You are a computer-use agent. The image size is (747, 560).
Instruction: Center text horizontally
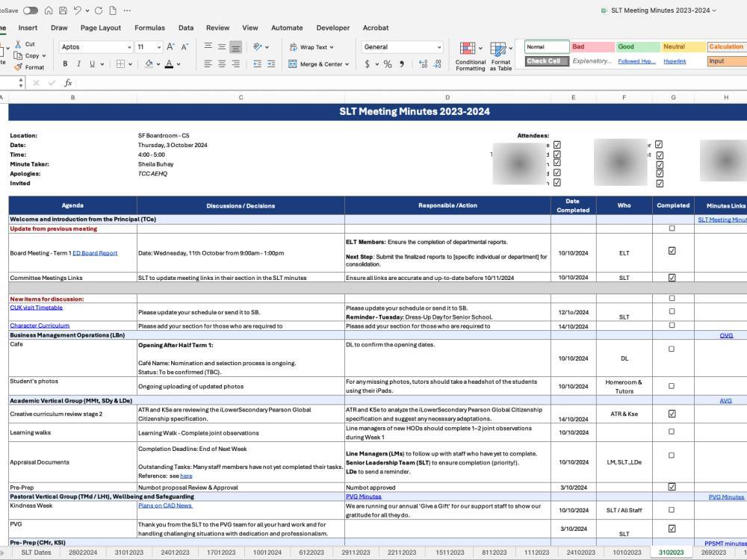[x=222, y=63]
